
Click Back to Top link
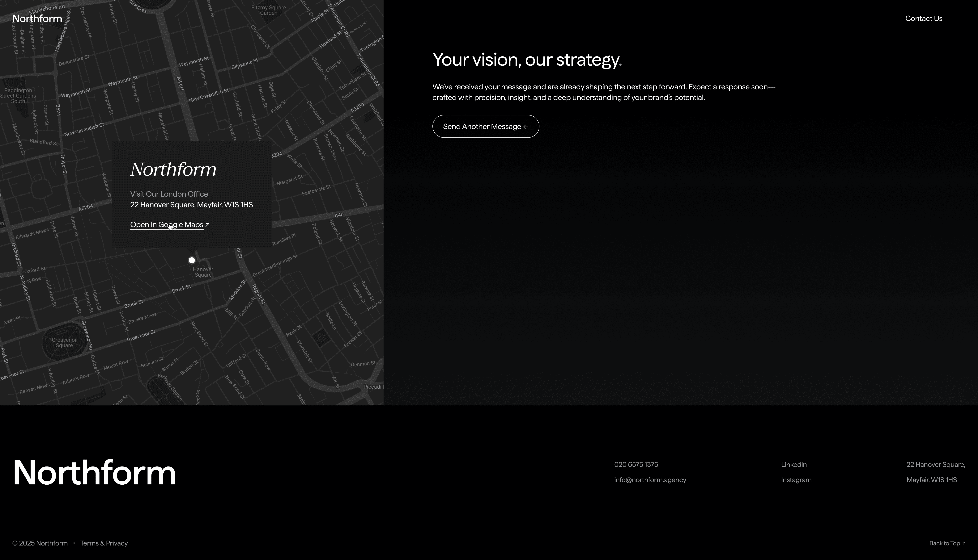pyautogui.click(x=947, y=543)
